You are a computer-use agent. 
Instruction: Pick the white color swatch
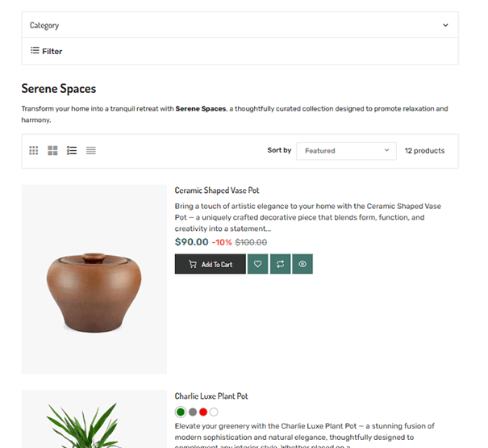coord(214,412)
